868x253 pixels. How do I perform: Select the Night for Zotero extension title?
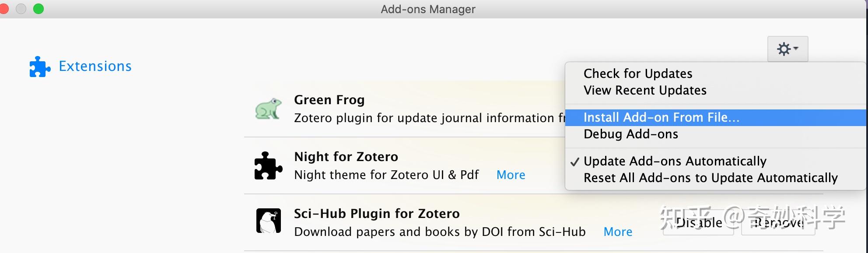346,157
